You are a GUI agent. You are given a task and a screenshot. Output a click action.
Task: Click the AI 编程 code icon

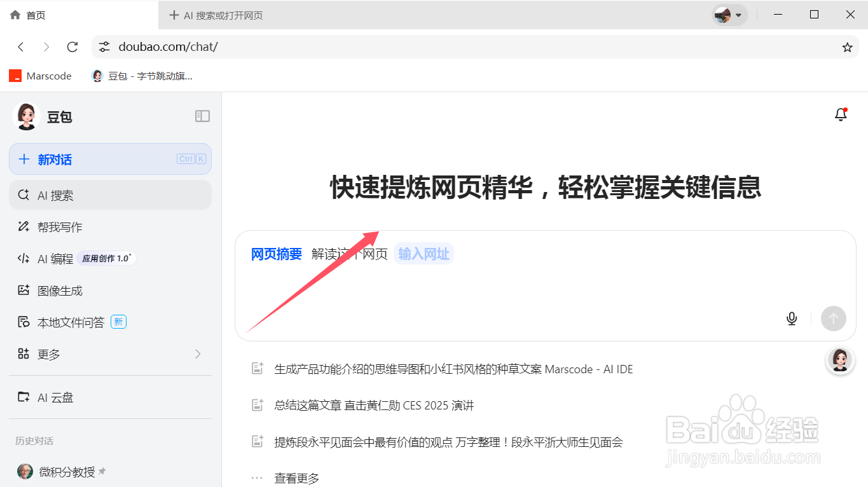coord(24,259)
